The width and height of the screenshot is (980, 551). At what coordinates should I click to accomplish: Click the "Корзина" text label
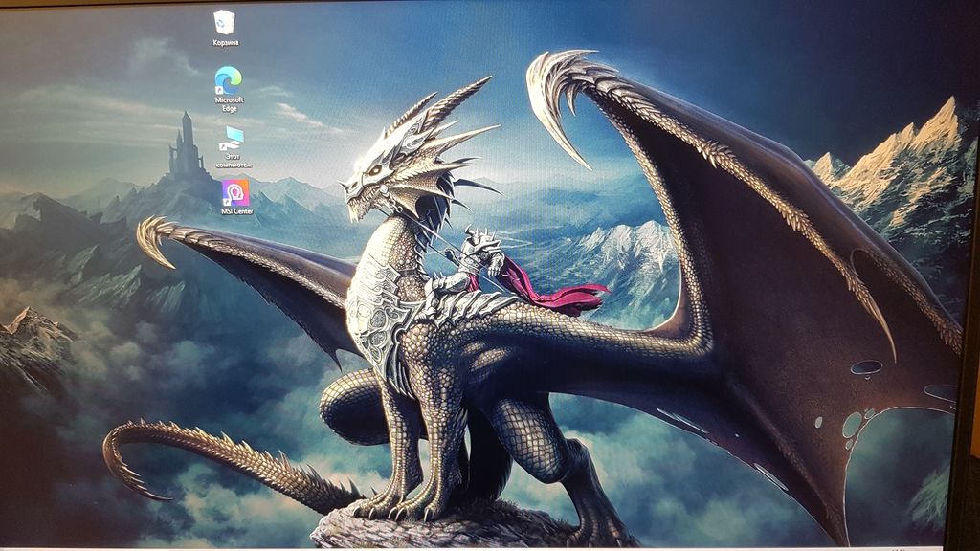coord(226,43)
